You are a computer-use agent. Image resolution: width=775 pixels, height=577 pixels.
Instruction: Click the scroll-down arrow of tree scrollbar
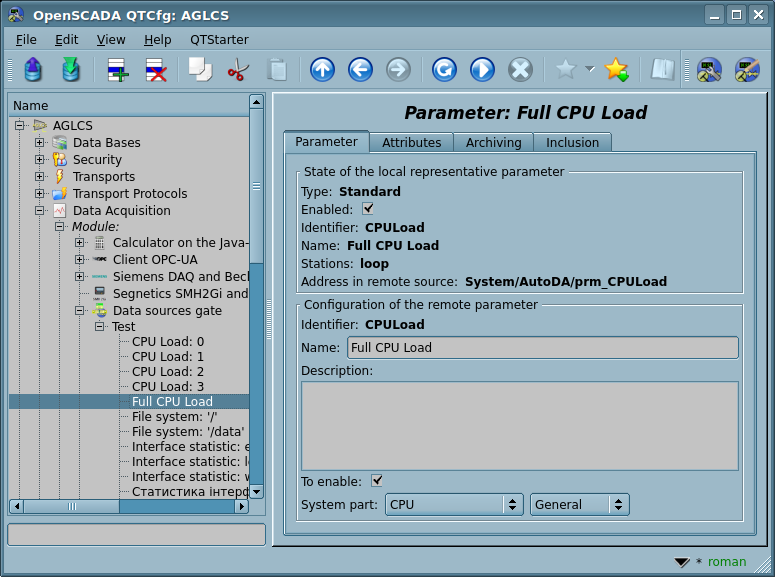coord(256,492)
